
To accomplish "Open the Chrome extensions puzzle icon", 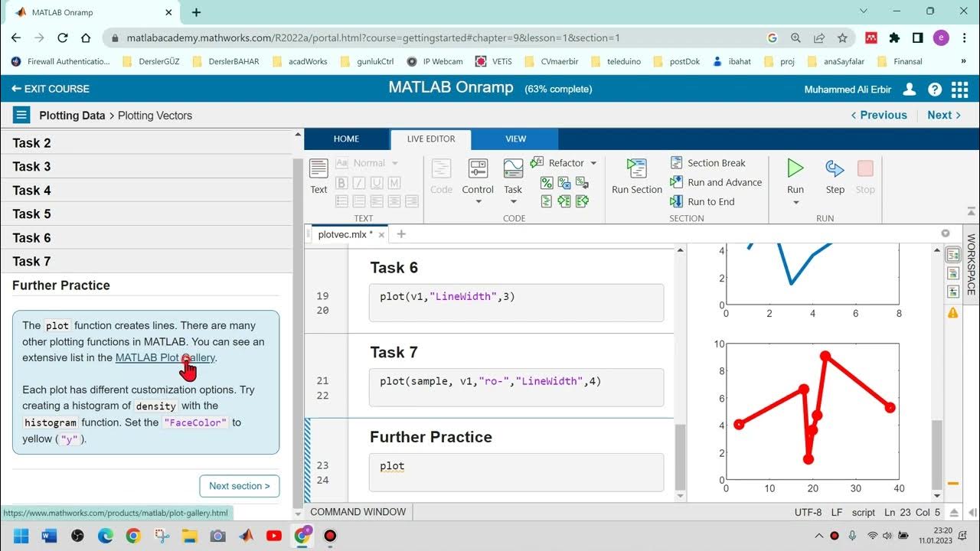I will 894,37.
